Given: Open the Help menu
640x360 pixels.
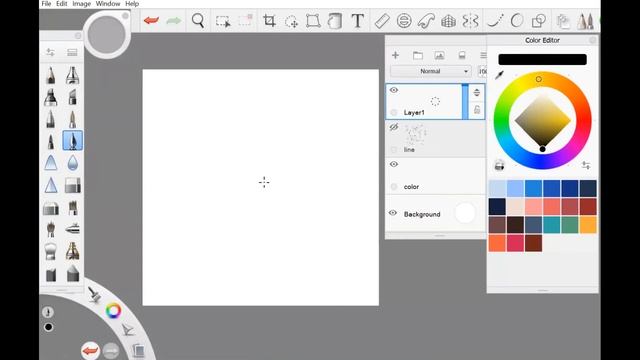Looking at the screenshot, I should click(x=132, y=4).
